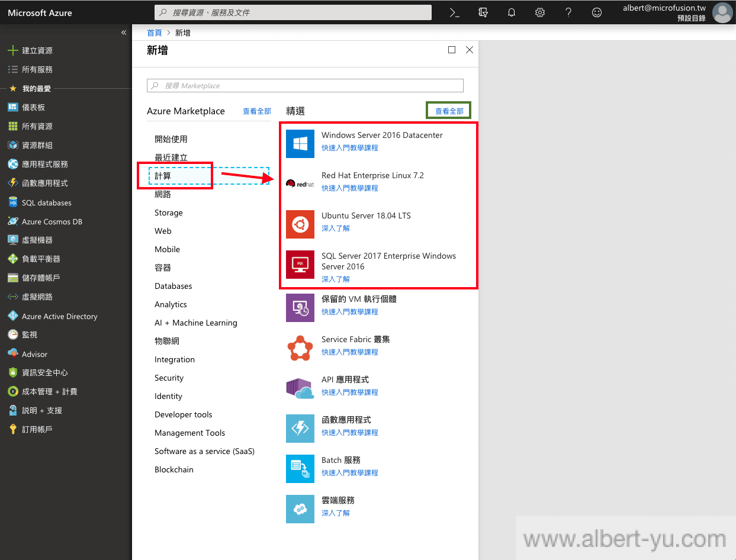Image resolution: width=736 pixels, height=560 pixels.
Task: Select Web category
Action: click(x=163, y=231)
